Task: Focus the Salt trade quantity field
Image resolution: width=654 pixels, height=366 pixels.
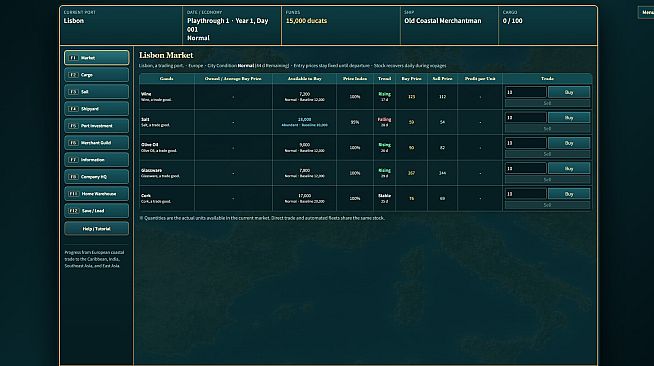Action: pos(526,118)
